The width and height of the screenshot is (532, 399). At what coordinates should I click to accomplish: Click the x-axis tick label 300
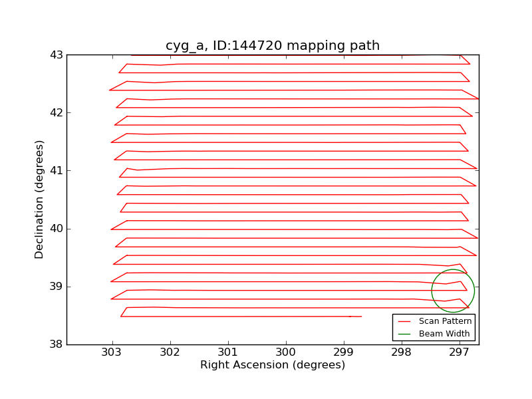tap(286, 352)
